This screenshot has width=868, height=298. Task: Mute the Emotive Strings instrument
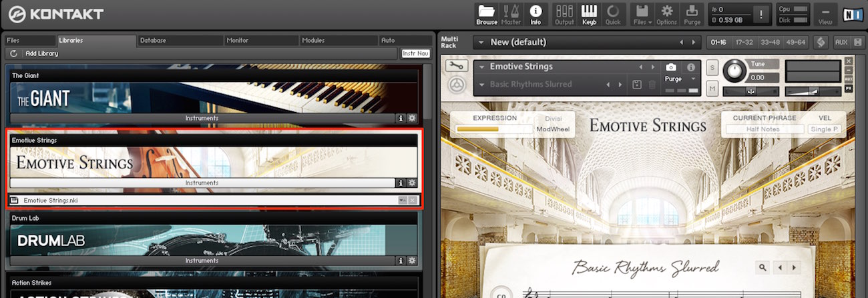tap(712, 88)
